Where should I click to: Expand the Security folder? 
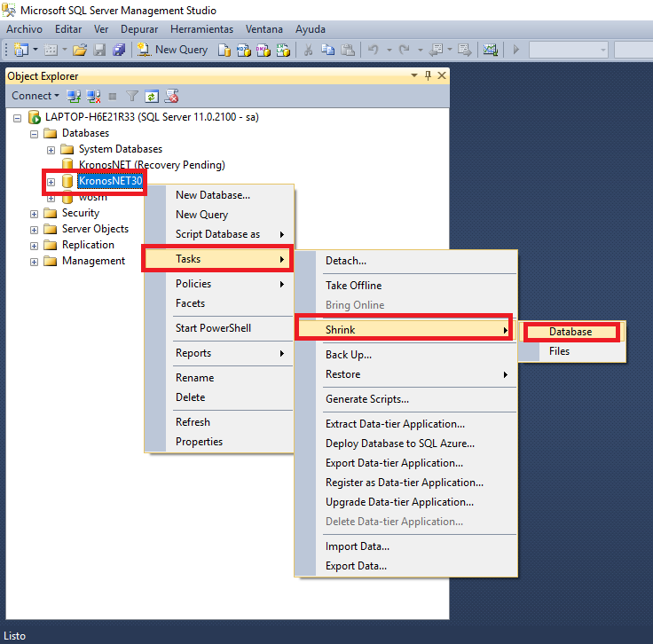coord(34,214)
